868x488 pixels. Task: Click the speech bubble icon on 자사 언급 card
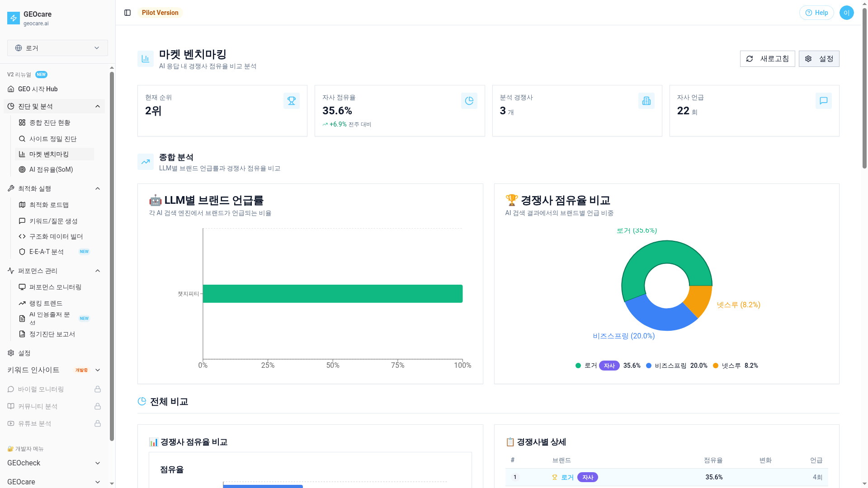click(x=824, y=101)
